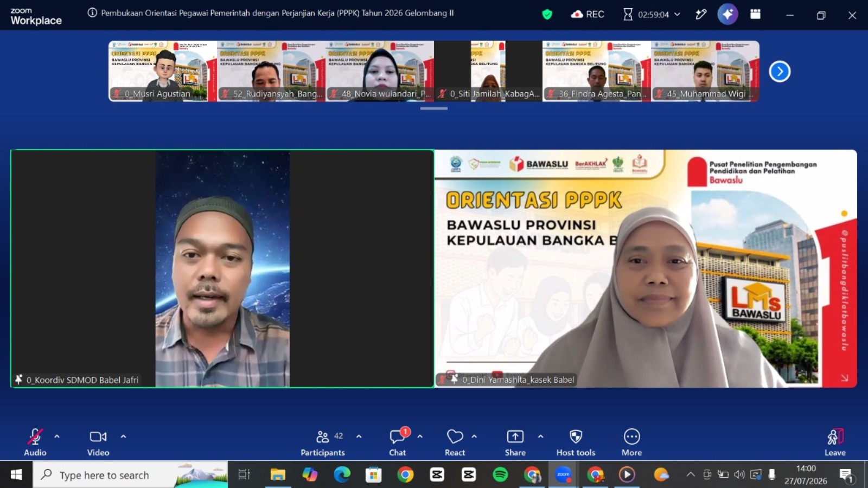Image resolution: width=868 pixels, height=488 pixels.
Task: Expand the Participants options caret
Action: [x=359, y=436]
